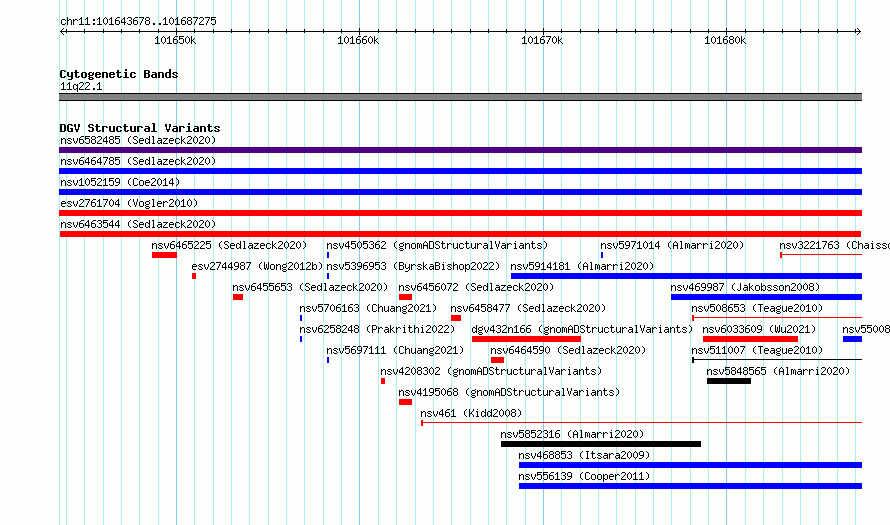This screenshot has width=890, height=525.
Task: Select the red bar under dgv432n166
Action: (x=526, y=339)
